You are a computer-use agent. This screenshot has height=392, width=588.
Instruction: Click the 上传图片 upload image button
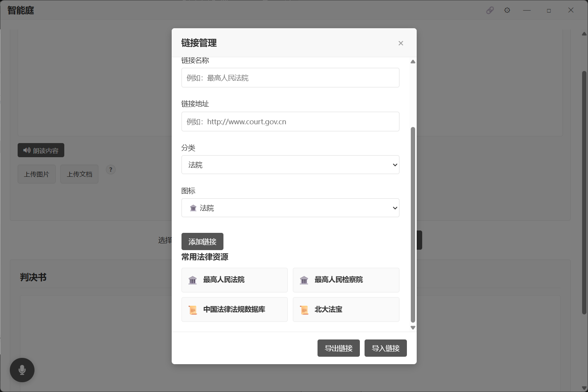click(x=36, y=174)
